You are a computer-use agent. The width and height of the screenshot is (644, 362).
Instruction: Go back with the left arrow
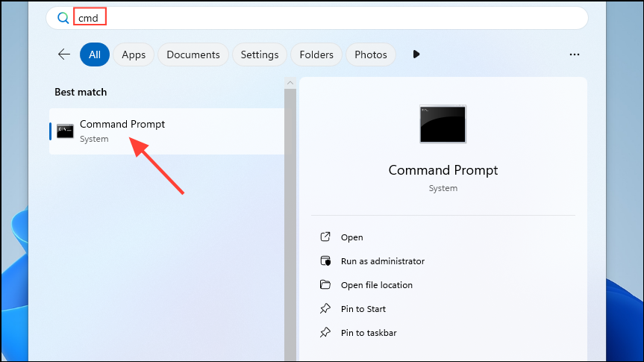tap(64, 54)
